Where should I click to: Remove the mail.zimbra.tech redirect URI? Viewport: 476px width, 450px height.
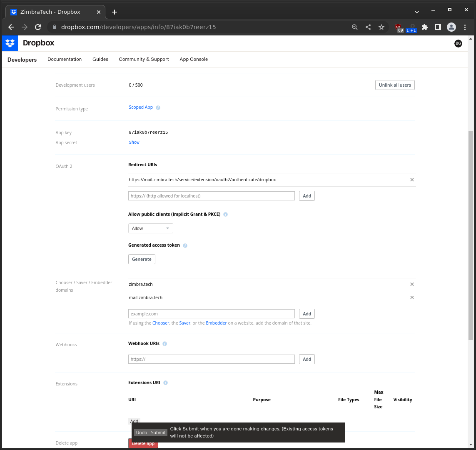click(412, 180)
